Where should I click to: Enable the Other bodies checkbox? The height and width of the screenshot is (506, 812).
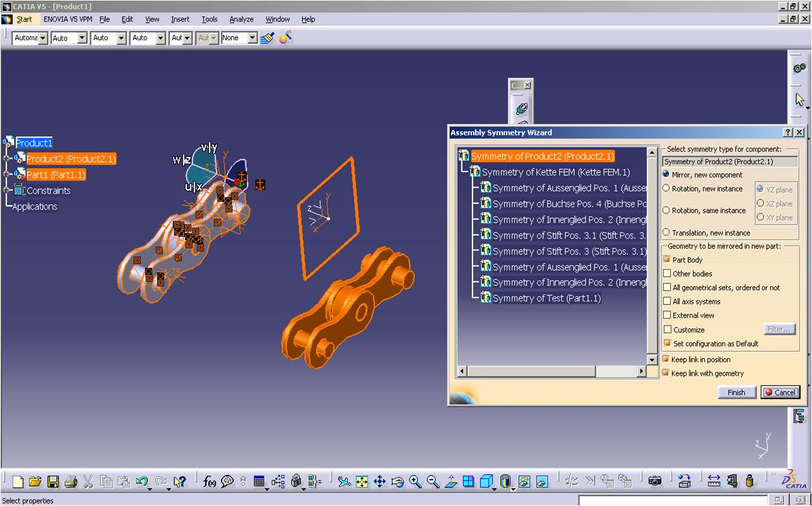click(667, 274)
